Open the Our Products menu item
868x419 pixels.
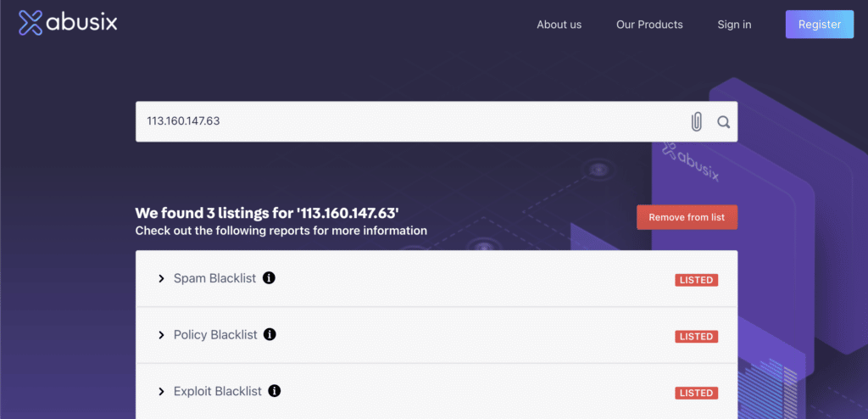click(649, 25)
